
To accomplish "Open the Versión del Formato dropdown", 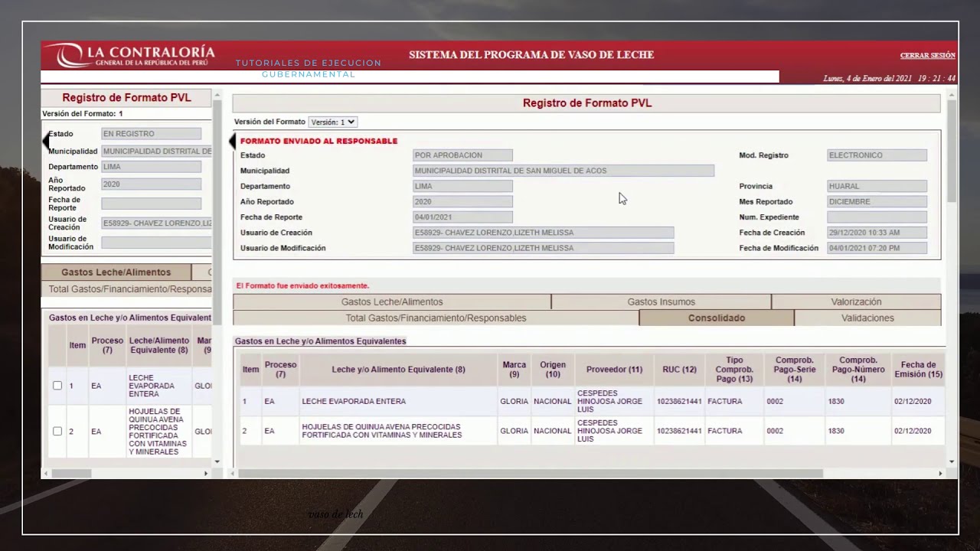I will coord(332,122).
